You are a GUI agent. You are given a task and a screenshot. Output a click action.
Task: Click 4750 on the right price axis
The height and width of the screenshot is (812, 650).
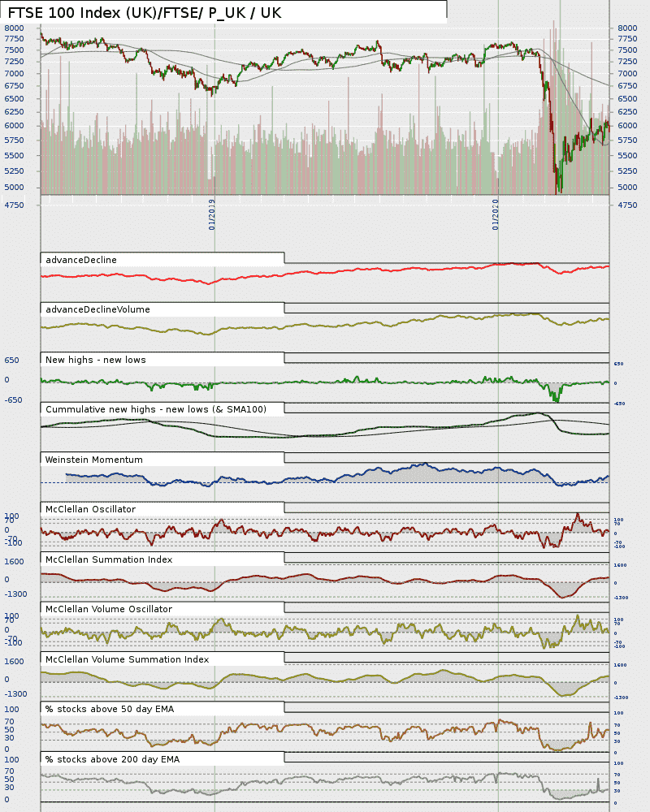click(x=627, y=205)
